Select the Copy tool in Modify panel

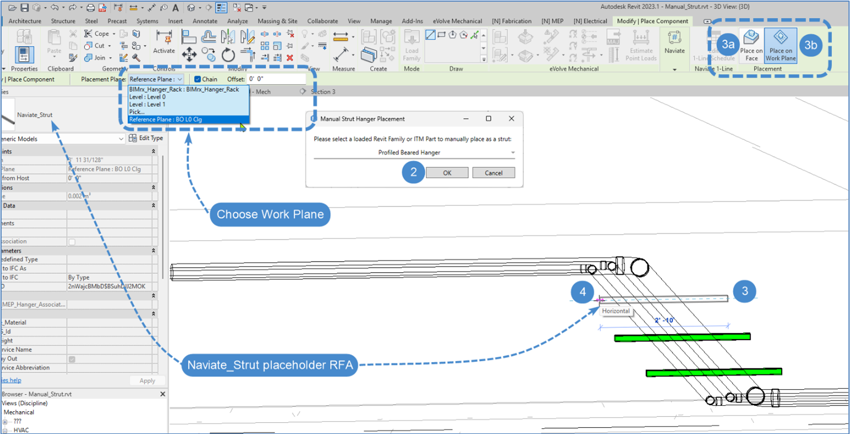pyautogui.click(x=208, y=54)
